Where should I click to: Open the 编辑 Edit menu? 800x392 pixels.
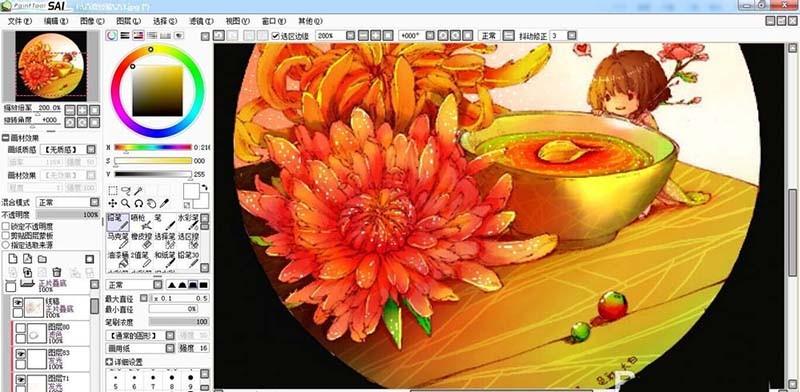point(56,21)
